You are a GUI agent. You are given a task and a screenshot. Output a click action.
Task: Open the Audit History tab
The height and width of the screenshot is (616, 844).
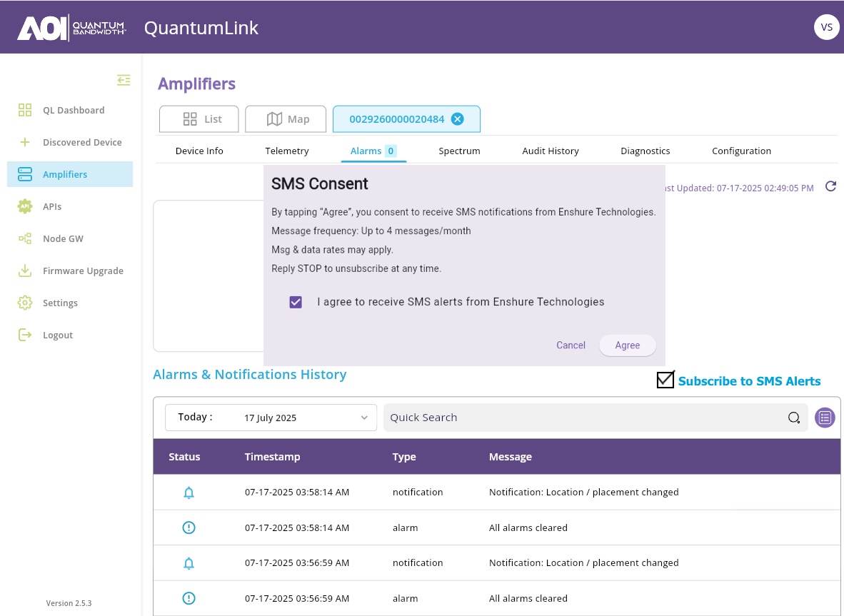coord(550,151)
